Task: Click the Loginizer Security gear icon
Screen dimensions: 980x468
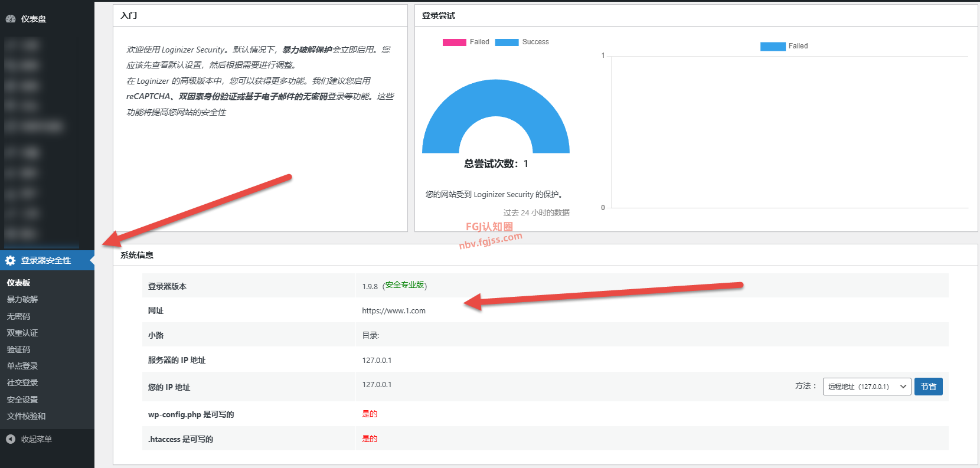Action: pyautogui.click(x=11, y=260)
